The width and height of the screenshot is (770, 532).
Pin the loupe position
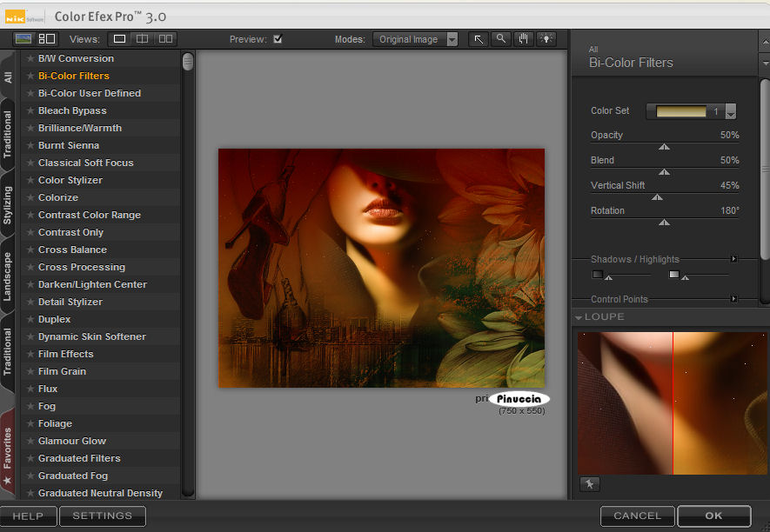click(x=589, y=484)
